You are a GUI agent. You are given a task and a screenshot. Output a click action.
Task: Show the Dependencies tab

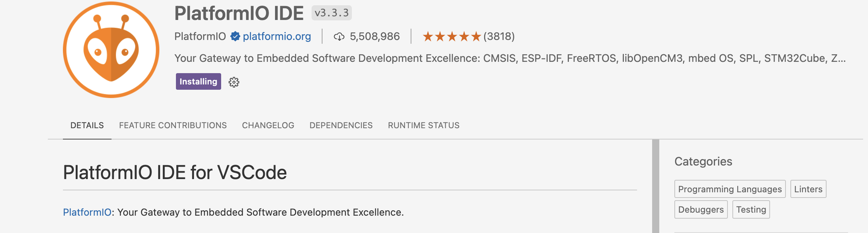(x=341, y=125)
